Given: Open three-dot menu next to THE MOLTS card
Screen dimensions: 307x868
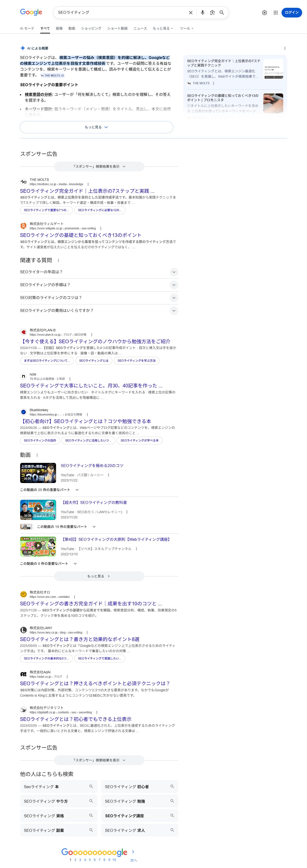Looking at the screenshot, I should pyautogui.click(x=213, y=83).
